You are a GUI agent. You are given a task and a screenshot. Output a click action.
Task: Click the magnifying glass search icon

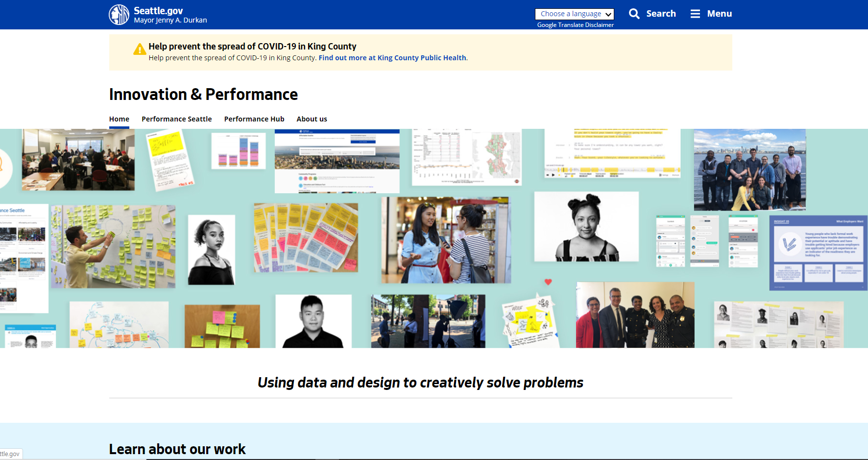[634, 14]
